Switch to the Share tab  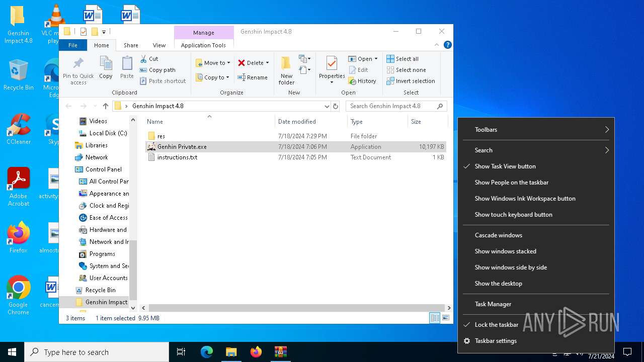coord(131,45)
